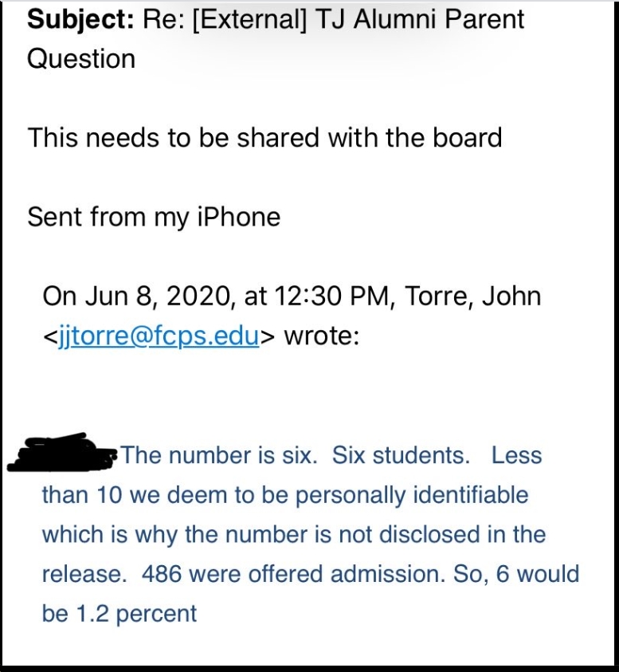Click the sentence "The number is six."
This screenshot has width=619, height=672.
219,455
